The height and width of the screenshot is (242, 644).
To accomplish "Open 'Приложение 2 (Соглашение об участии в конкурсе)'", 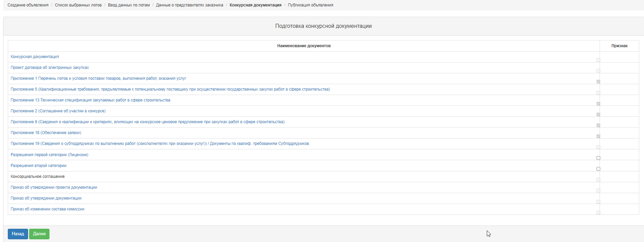I will (58, 111).
